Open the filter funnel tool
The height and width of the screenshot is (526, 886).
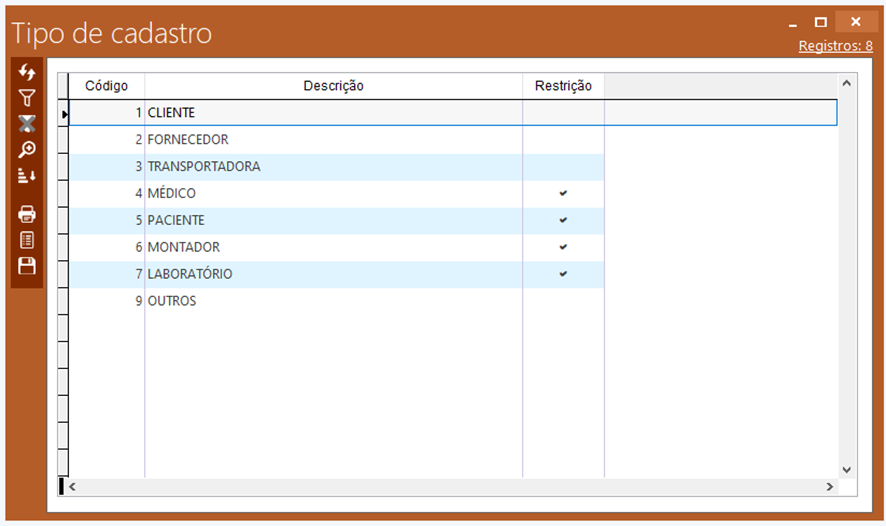(27, 98)
